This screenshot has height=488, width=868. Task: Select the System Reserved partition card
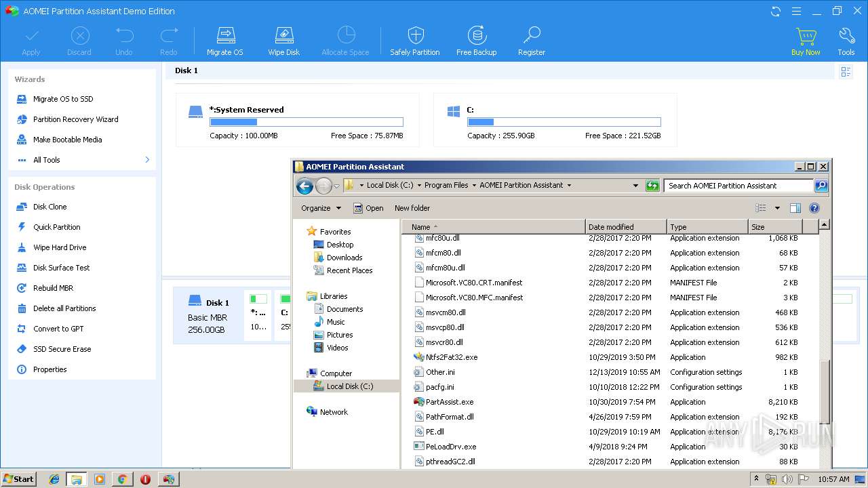(x=297, y=120)
